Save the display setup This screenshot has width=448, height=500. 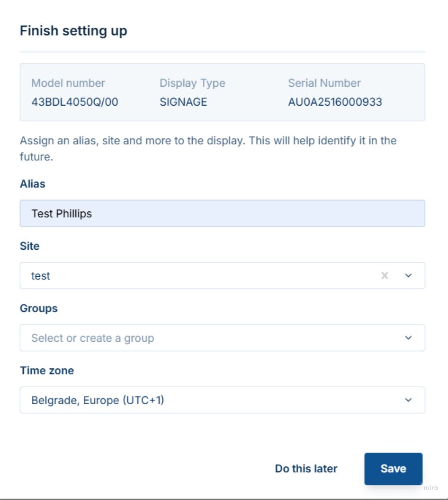point(393,469)
